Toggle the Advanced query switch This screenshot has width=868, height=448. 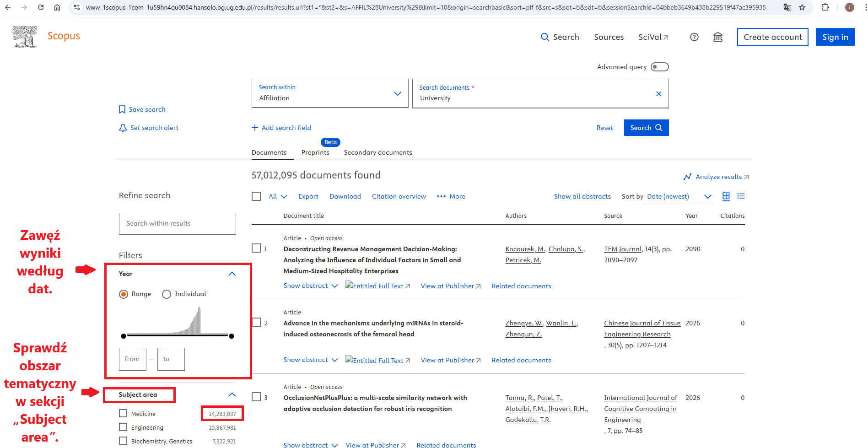(659, 67)
